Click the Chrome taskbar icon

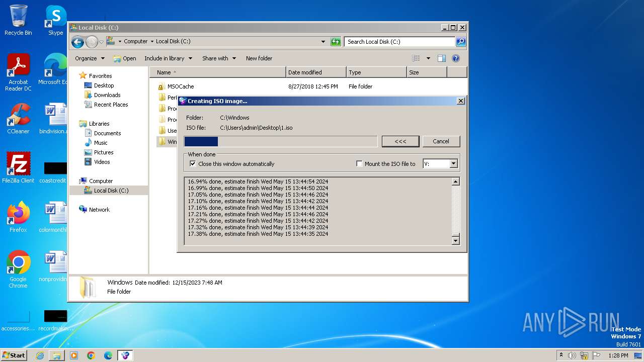(91, 355)
